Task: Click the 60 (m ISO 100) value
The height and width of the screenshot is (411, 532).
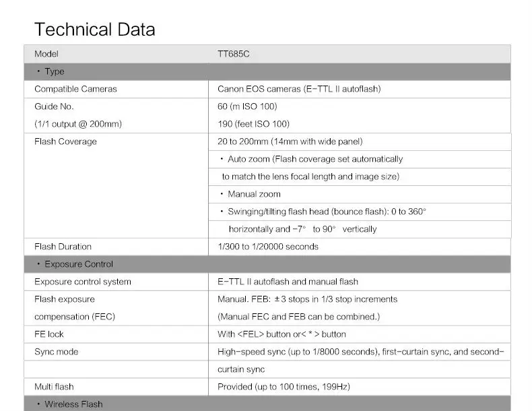Action: (247, 106)
